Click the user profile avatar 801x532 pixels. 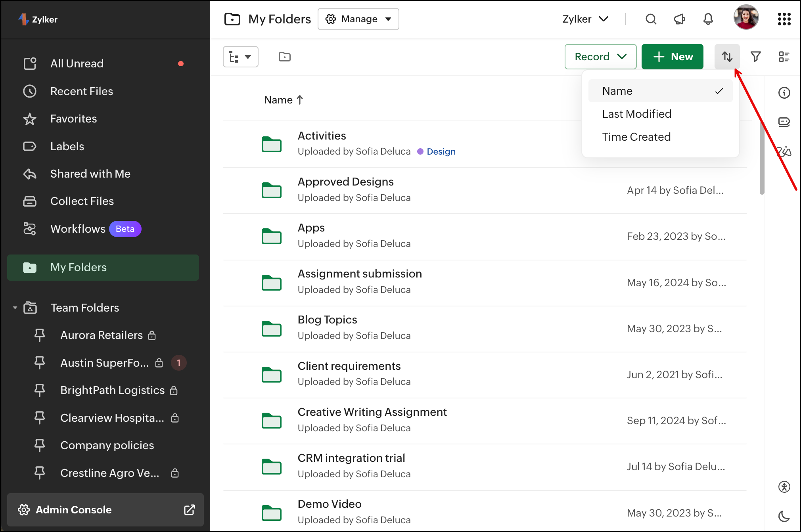coord(746,17)
